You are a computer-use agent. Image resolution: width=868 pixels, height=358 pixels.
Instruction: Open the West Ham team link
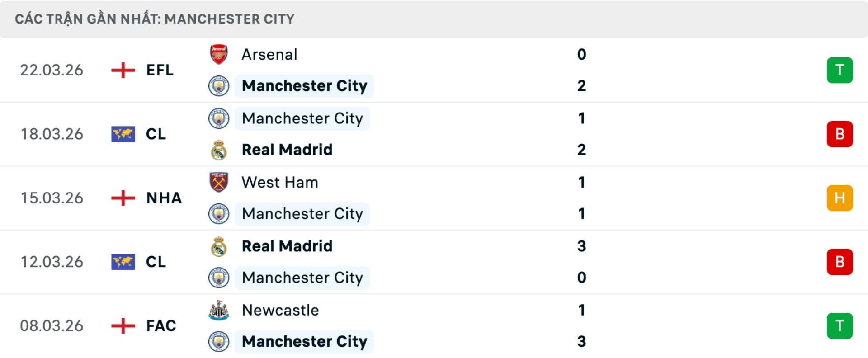(280, 182)
